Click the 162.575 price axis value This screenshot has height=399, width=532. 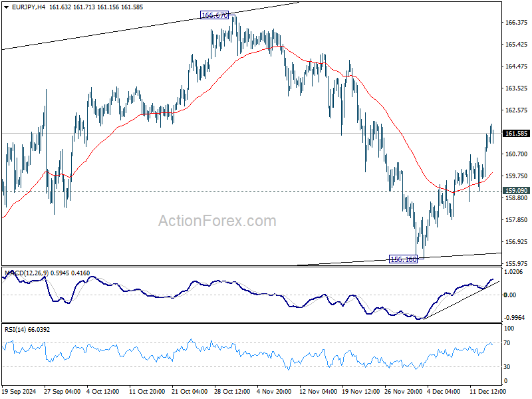(x=517, y=110)
